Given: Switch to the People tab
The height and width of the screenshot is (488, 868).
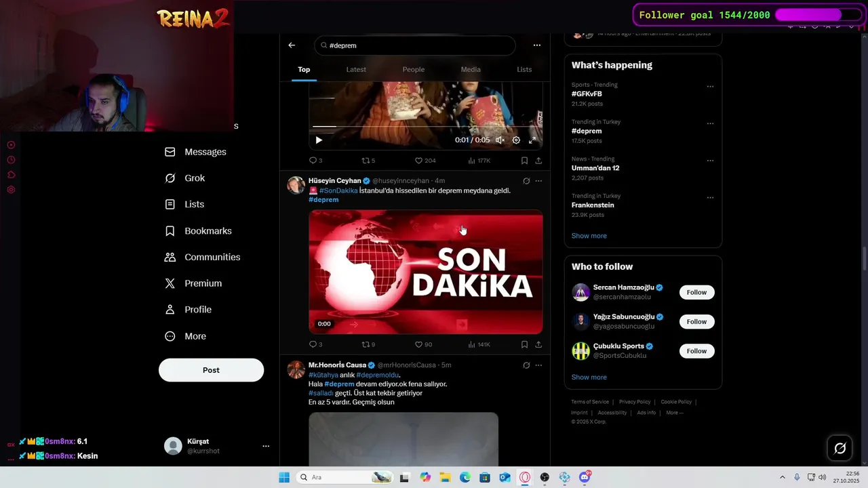Looking at the screenshot, I should (x=413, y=69).
